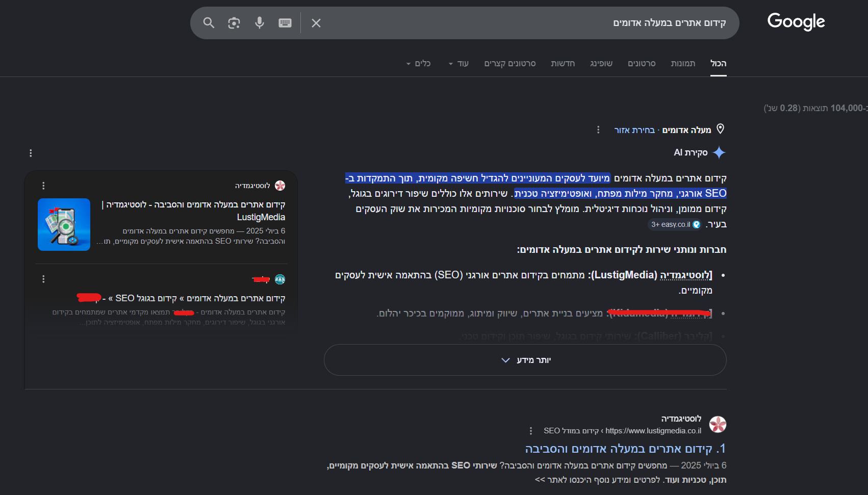Open the כלים dropdown

coord(419,63)
